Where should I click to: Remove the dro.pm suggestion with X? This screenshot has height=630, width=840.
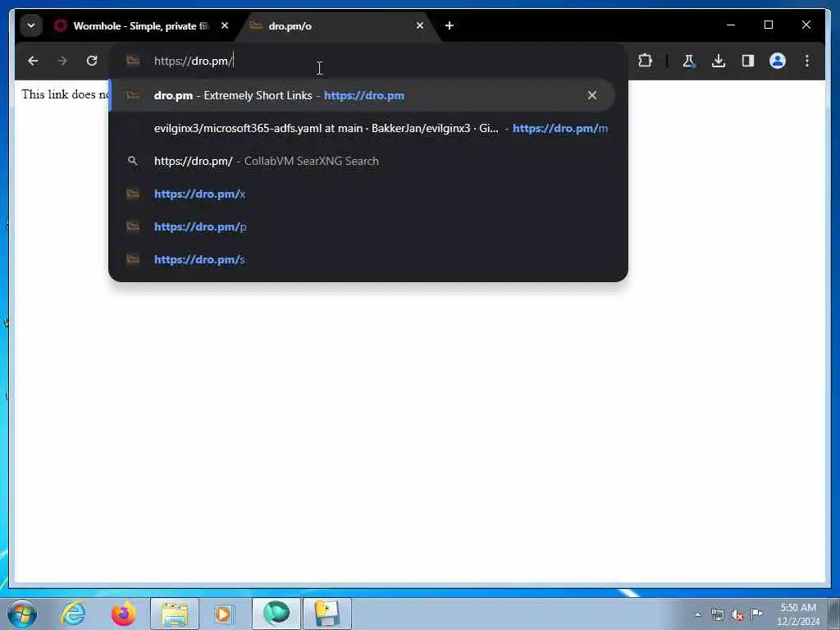tap(592, 95)
